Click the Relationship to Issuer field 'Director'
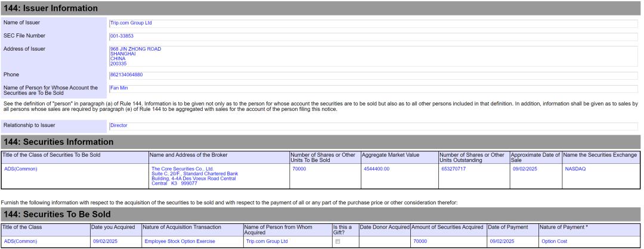The width and height of the screenshot is (644, 249). pyautogui.click(x=373, y=126)
